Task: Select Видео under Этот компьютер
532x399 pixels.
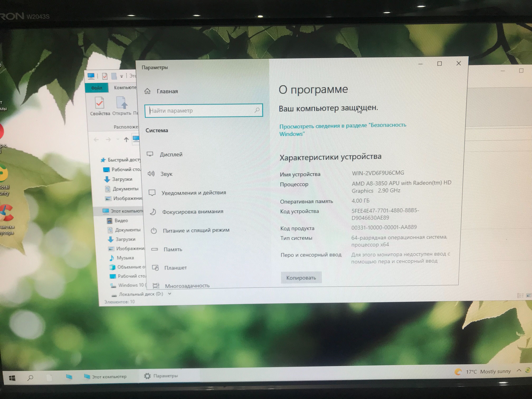Action: [x=117, y=220]
